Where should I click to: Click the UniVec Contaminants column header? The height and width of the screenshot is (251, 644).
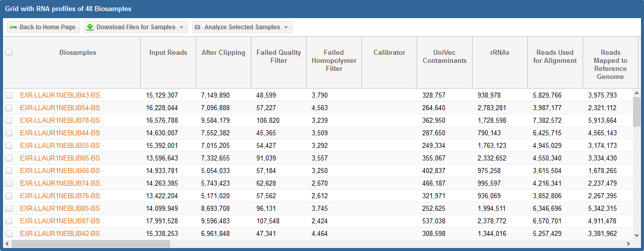point(444,56)
